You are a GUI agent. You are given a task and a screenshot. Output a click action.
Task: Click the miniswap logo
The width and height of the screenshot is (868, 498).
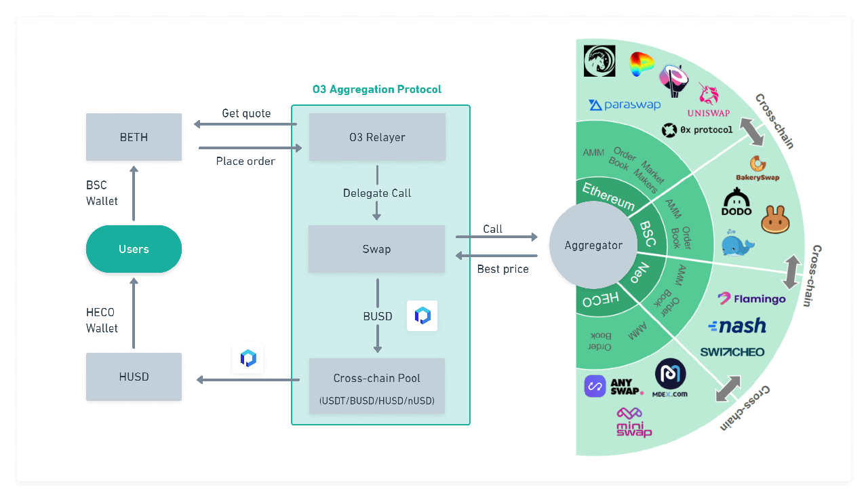point(633,422)
